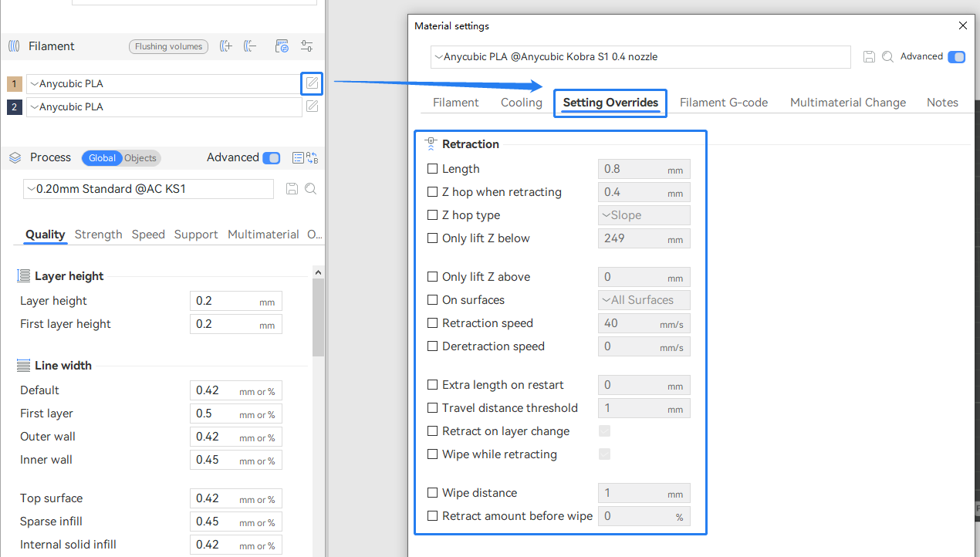Search in the Material settings dialog

click(x=887, y=57)
